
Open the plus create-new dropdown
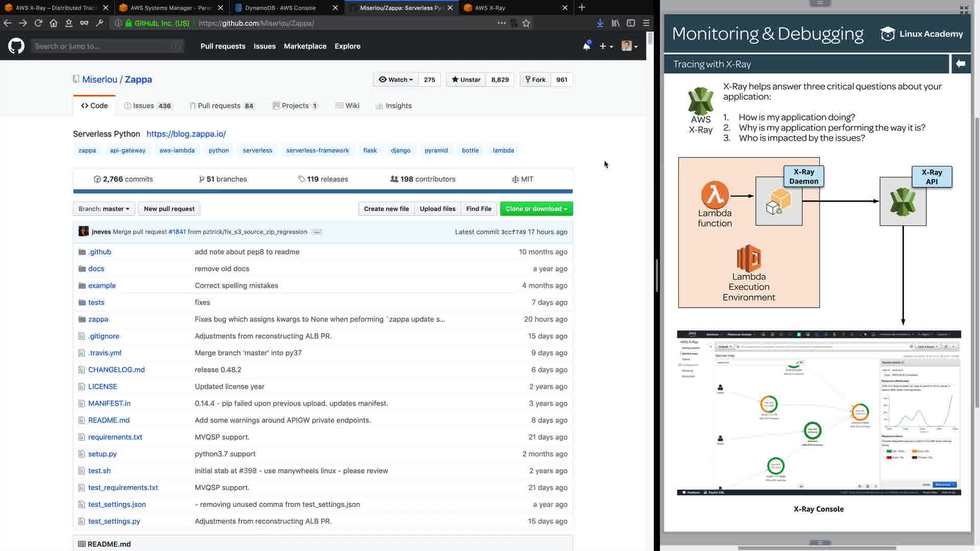(x=606, y=46)
